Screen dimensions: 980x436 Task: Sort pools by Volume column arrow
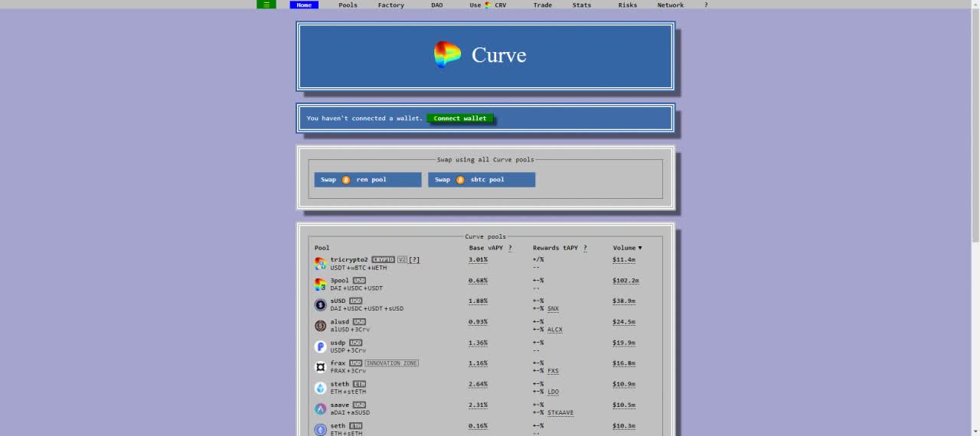tap(640, 248)
